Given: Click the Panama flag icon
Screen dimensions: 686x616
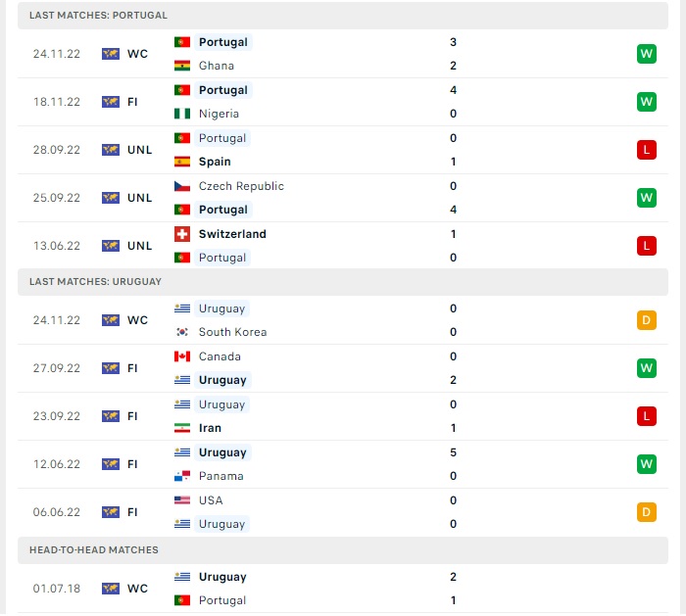Looking at the screenshot, I should (x=181, y=476).
